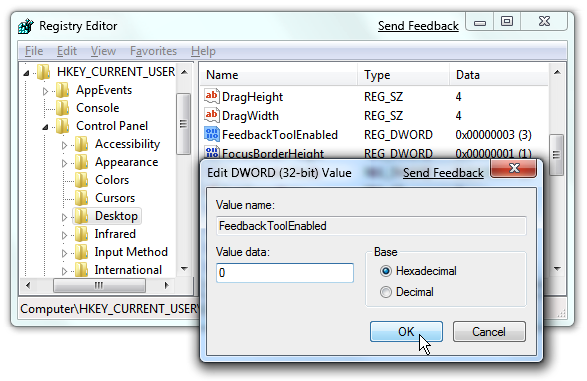Expand the Appearance tree node
The image size is (587, 381).
point(64,163)
